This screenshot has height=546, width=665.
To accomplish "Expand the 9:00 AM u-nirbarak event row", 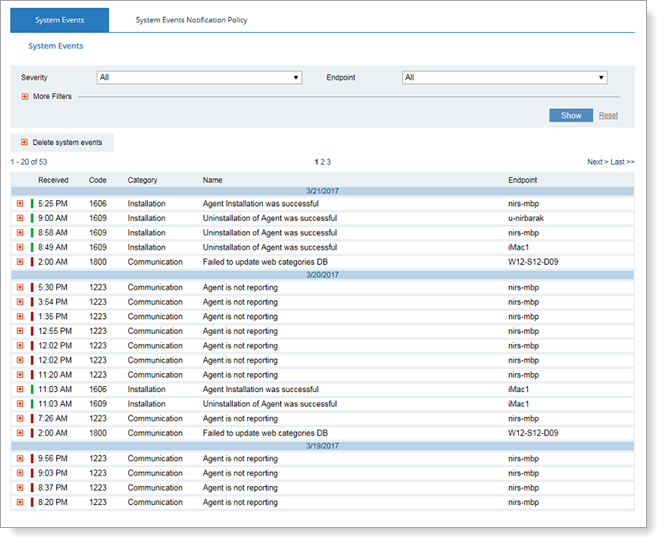I will [19, 218].
